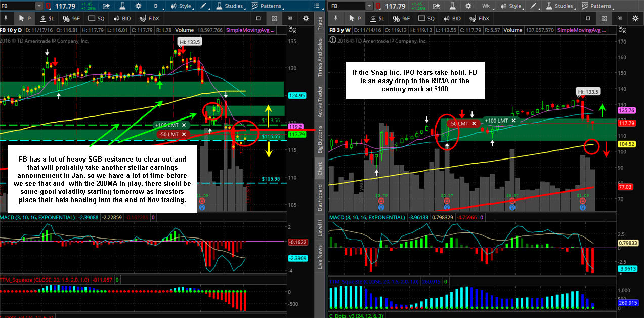Expand symbol dropdown arrow on weekly chart

click(x=369, y=6)
